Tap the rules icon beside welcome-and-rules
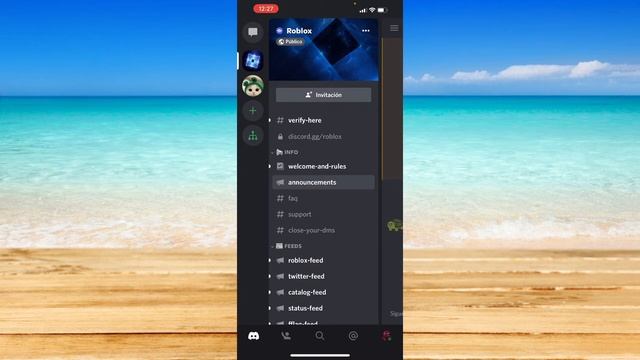This screenshot has height=360, width=640. [x=280, y=166]
